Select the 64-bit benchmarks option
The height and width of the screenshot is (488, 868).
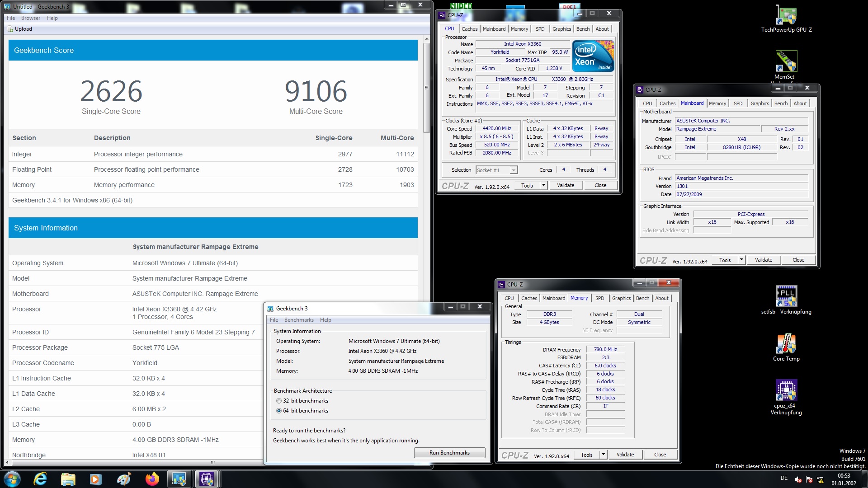pyautogui.click(x=279, y=411)
